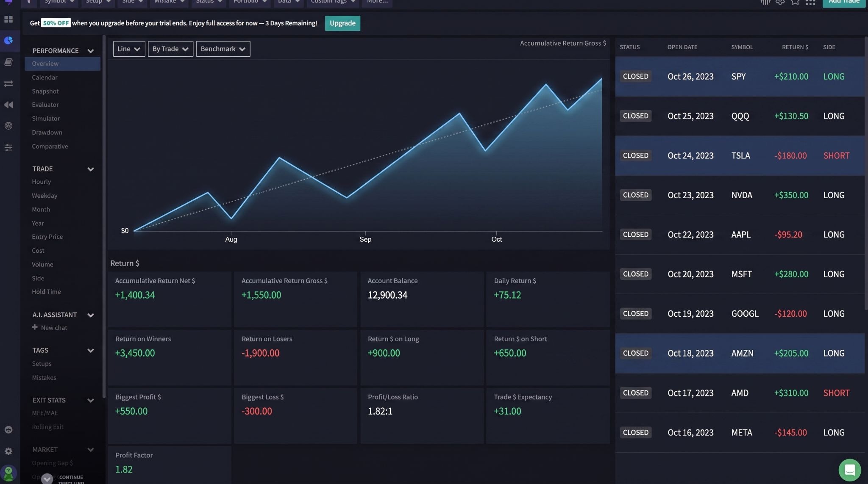Open the Line chart type dropdown

coord(129,49)
